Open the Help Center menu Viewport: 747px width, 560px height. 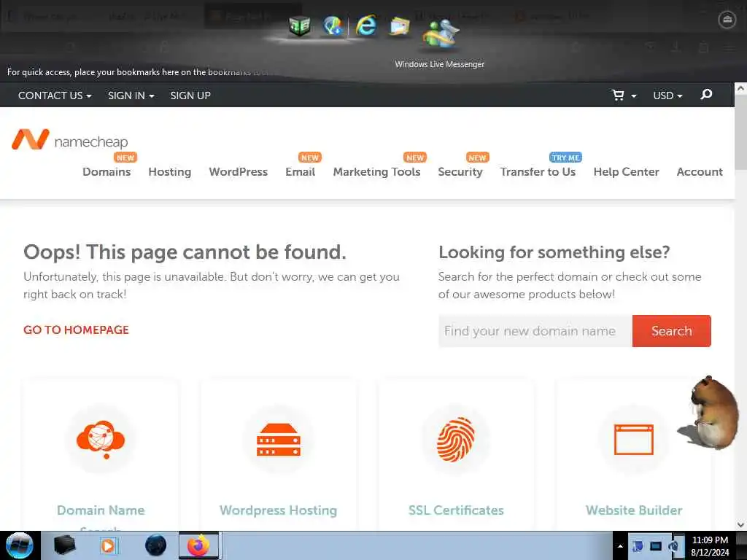(626, 171)
